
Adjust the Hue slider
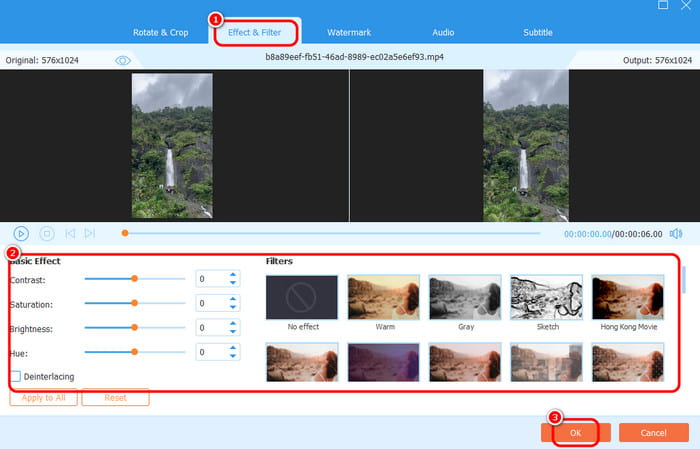[134, 352]
